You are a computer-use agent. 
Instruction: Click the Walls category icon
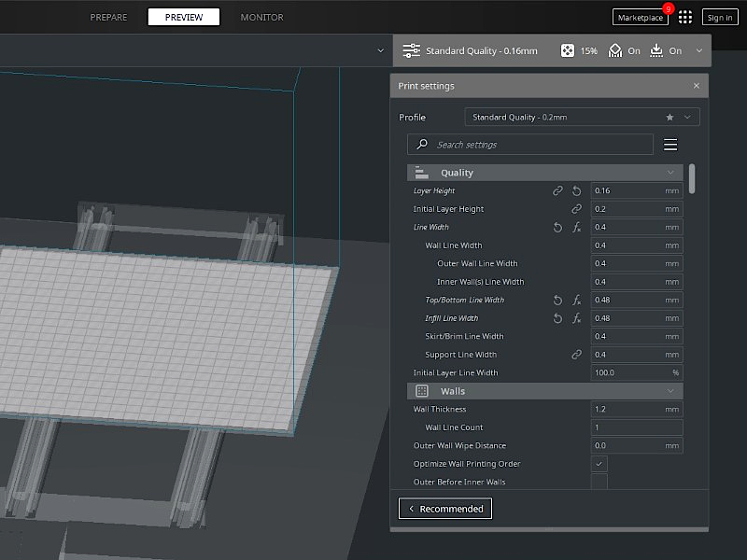tap(422, 391)
